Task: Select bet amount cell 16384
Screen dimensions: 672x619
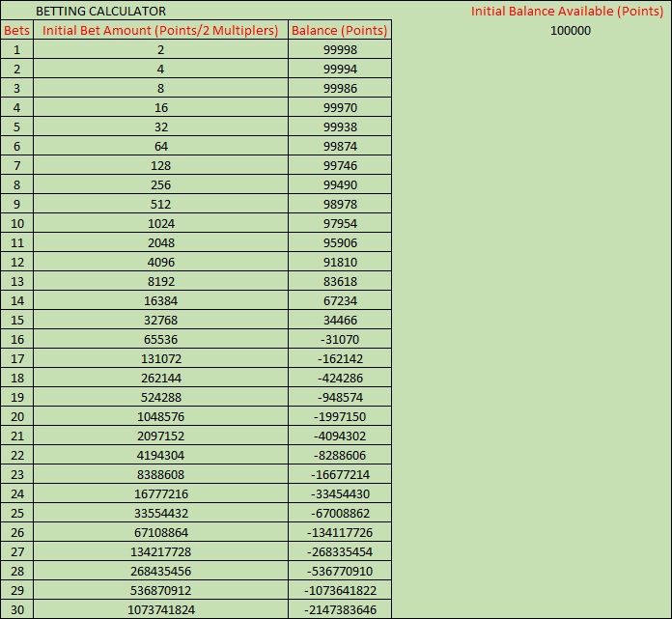Action: click(x=160, y=300)
